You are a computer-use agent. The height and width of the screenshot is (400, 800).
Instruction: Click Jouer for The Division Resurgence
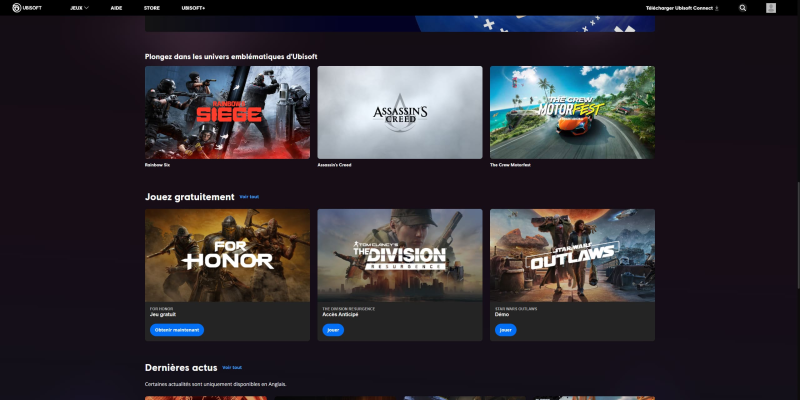click(333, 330)
